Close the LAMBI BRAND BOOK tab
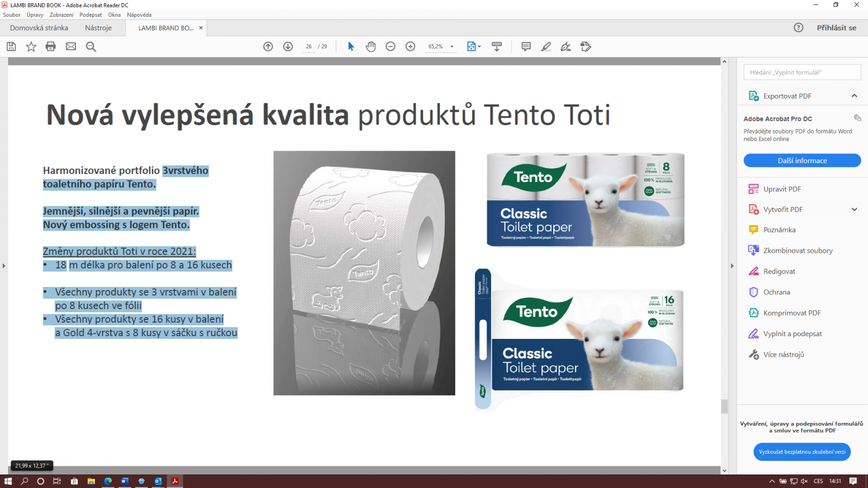This screenshot has width=868, height=488. [201, 28]
